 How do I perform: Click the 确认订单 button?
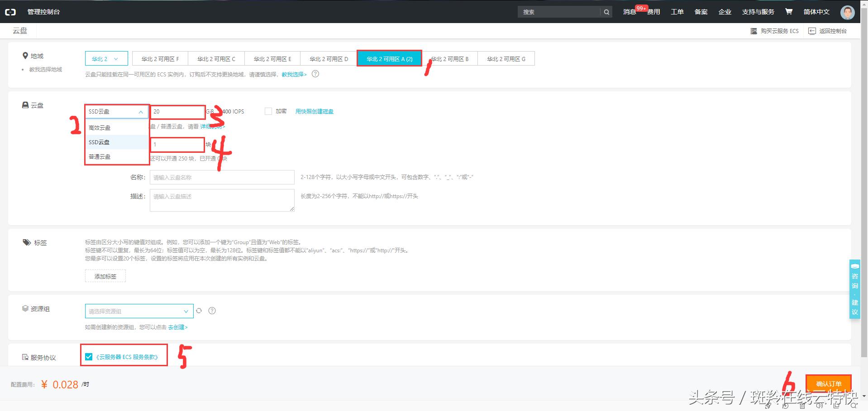coord(829,384)
